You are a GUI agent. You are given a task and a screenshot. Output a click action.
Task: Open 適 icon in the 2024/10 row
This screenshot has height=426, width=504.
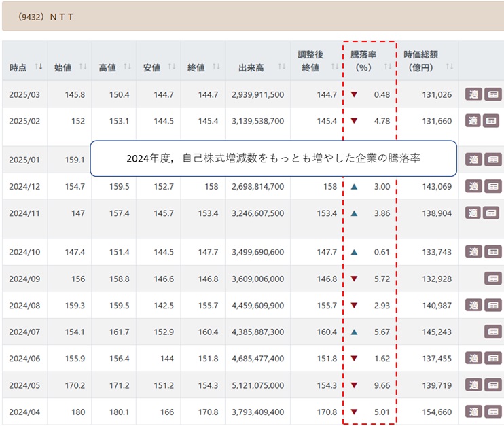(473, 252)
